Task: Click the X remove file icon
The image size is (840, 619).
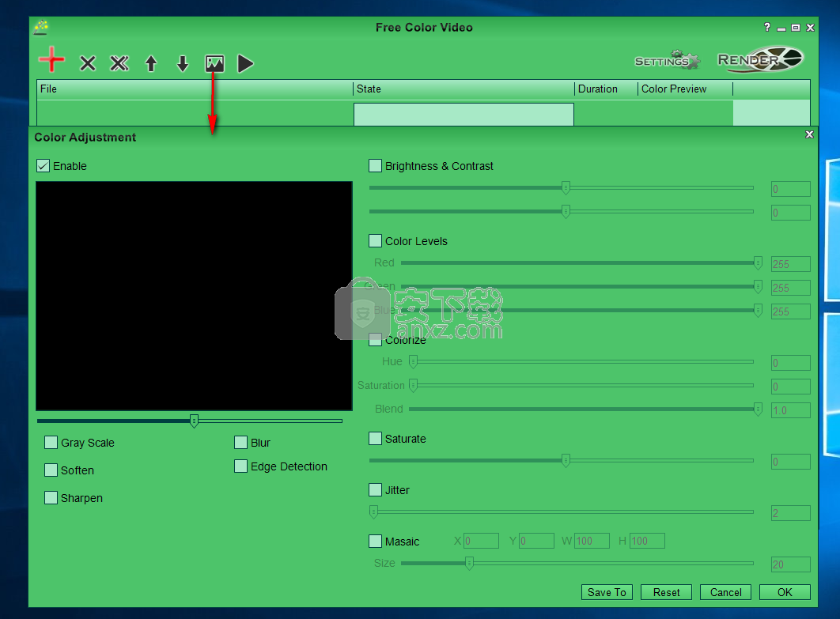Action: (x=88, y=63)
